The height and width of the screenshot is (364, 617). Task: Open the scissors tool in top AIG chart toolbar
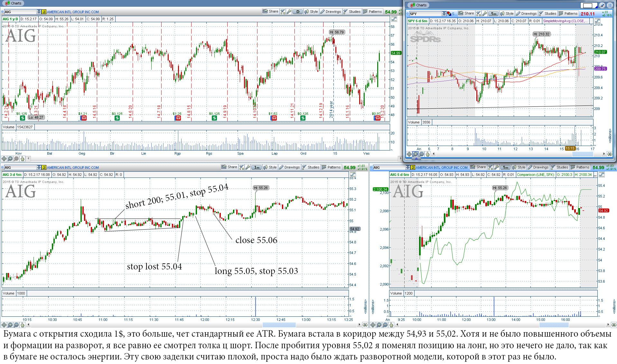point(283,12)
